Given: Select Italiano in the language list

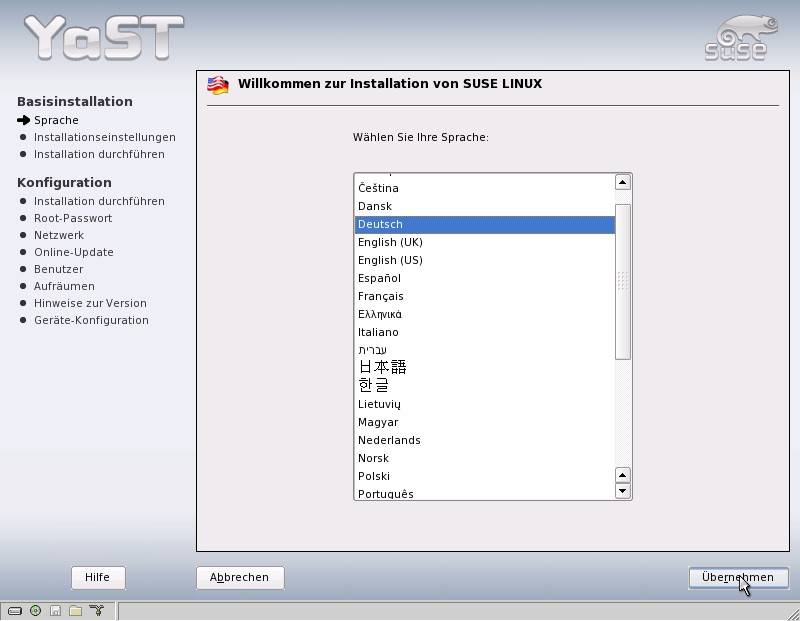Looking at the screenshot, I should click(x=485, y=333).
